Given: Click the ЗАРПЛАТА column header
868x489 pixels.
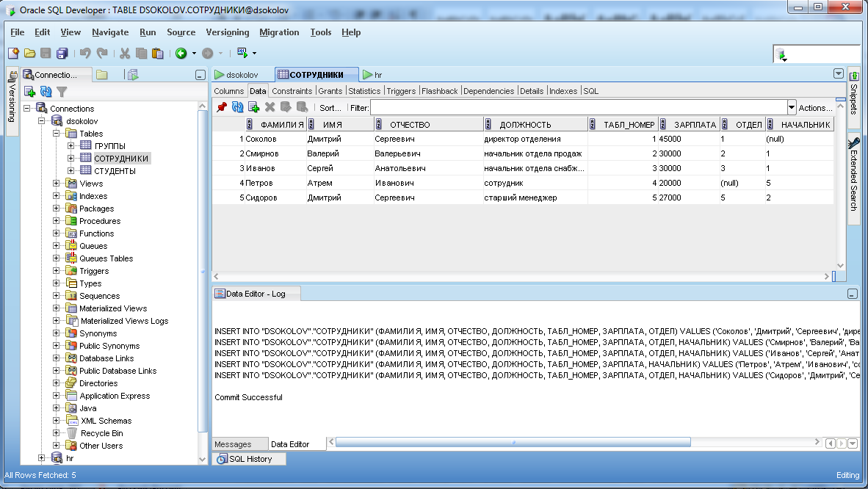Looking at the screenshot, I should (690, 125).
